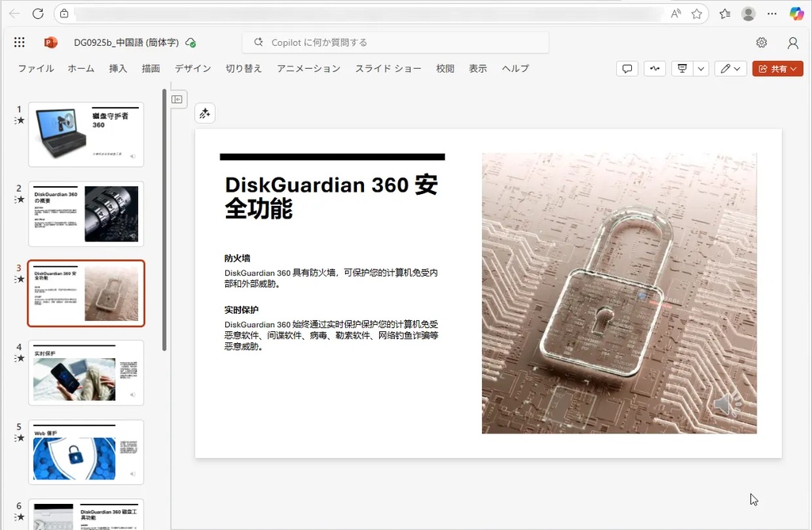Screen dimensions: 812x530
Task: Switch to the ホーム tab
Action: click(81, 68)
